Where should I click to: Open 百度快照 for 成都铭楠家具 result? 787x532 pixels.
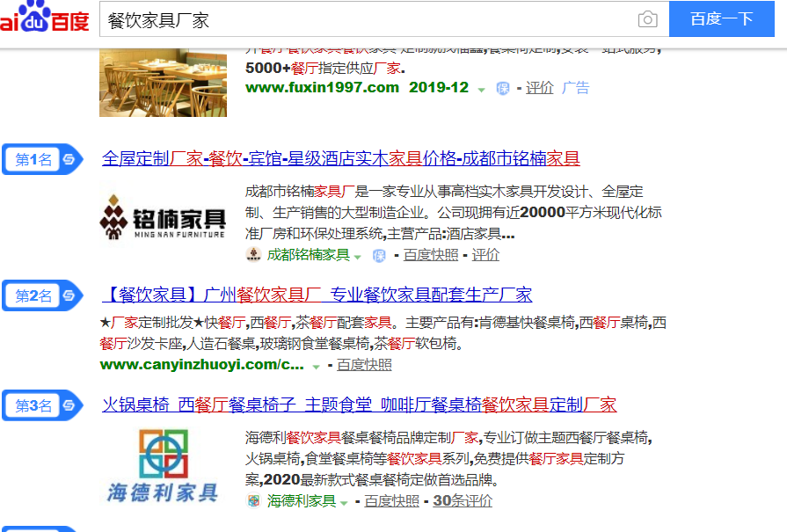pos(431,255)
